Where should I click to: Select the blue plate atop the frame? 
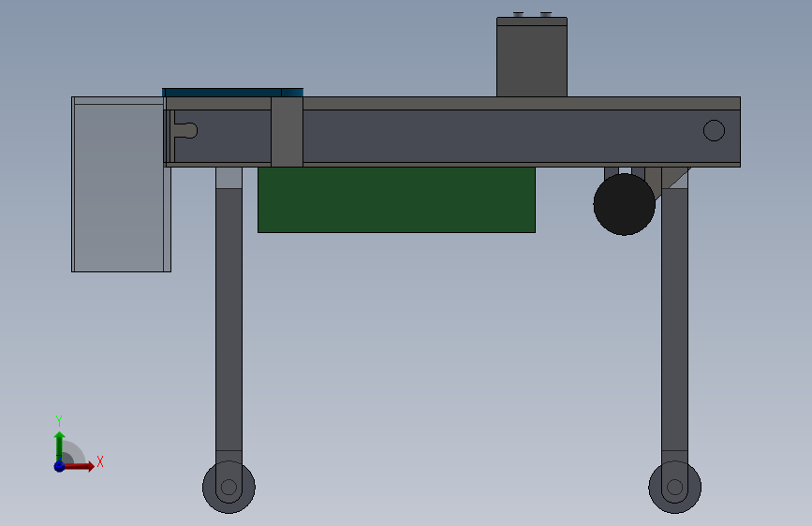(232, 92)
